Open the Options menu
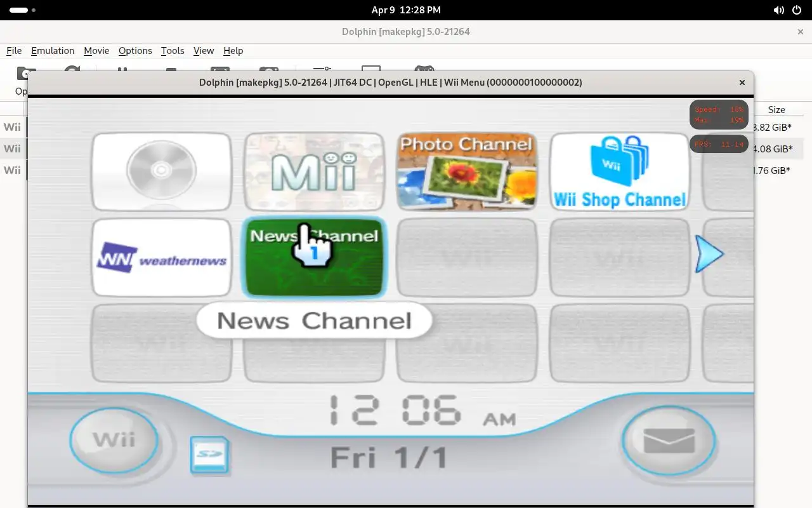 pyautogui.click(x=135, y=51)
